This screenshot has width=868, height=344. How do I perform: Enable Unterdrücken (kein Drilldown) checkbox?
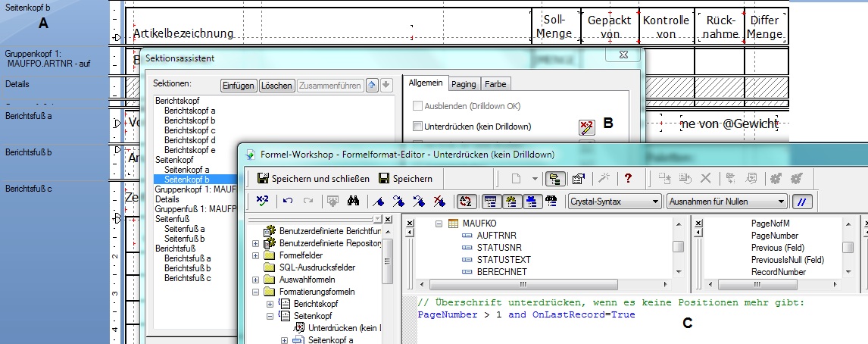[418, 127]
